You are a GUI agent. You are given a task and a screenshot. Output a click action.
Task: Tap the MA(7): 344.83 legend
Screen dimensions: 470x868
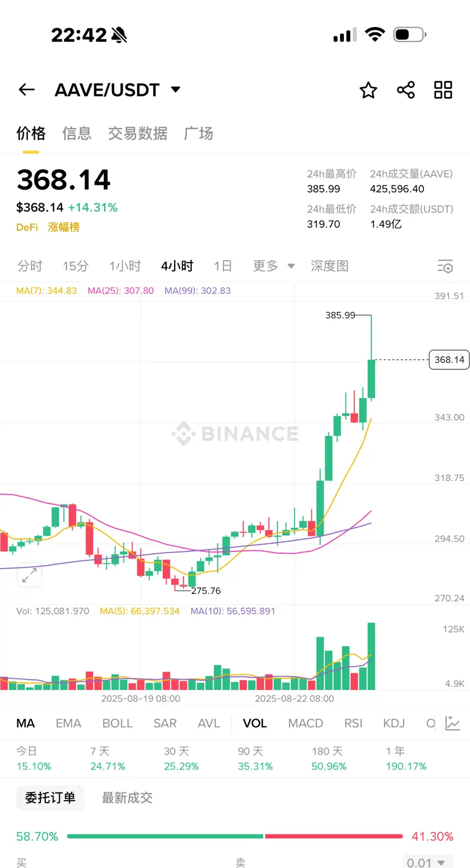[x=47, y=290]
